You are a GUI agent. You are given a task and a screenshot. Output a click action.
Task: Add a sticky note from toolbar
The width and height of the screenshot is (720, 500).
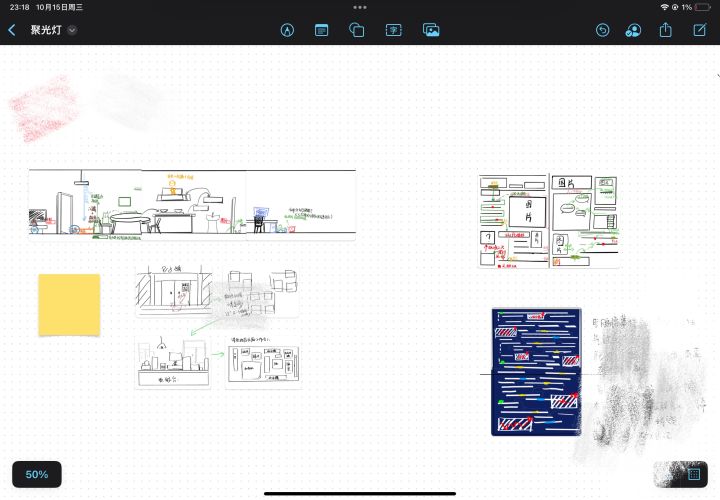[321, 30]
